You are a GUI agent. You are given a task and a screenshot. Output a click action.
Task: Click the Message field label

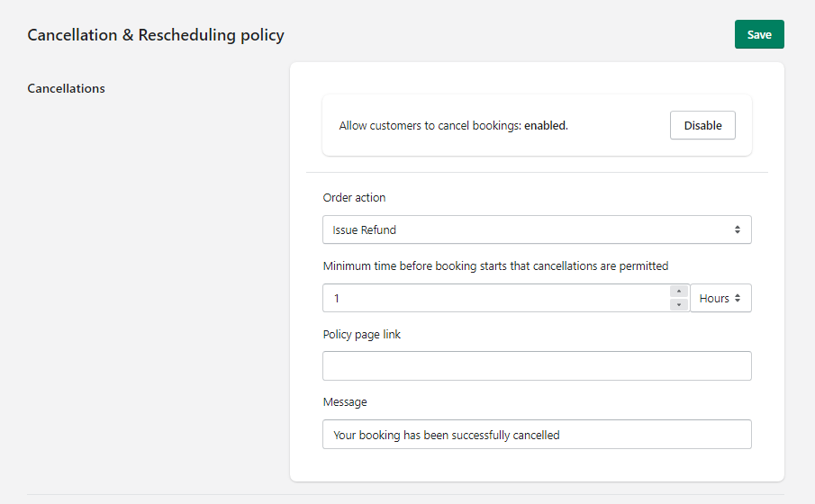(x=345, y=402)
